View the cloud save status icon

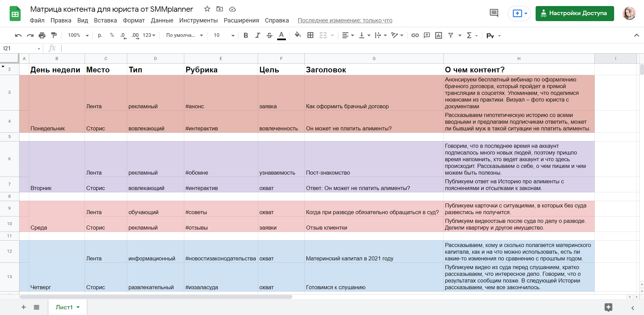click(232, 9)
